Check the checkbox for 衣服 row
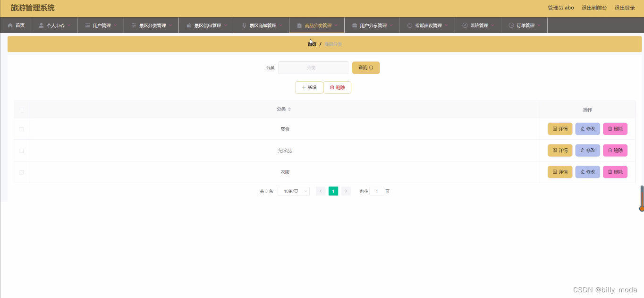The image size is (644, 298). point(21,172)
